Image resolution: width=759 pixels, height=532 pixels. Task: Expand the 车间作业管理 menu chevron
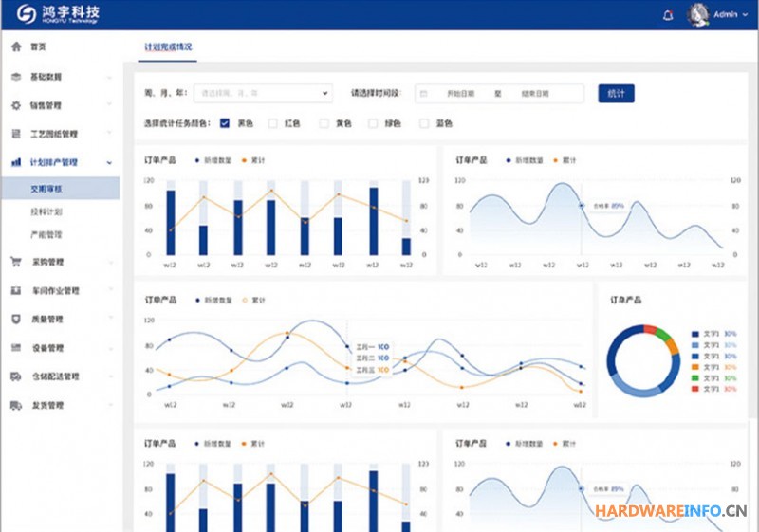click(x=111, y=289)
